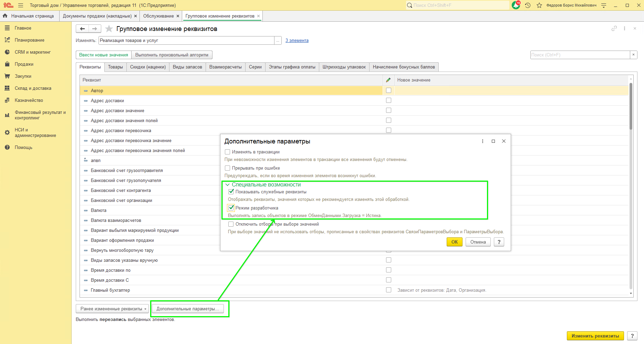Enable Изменять в транзакции checkbox

227,152
